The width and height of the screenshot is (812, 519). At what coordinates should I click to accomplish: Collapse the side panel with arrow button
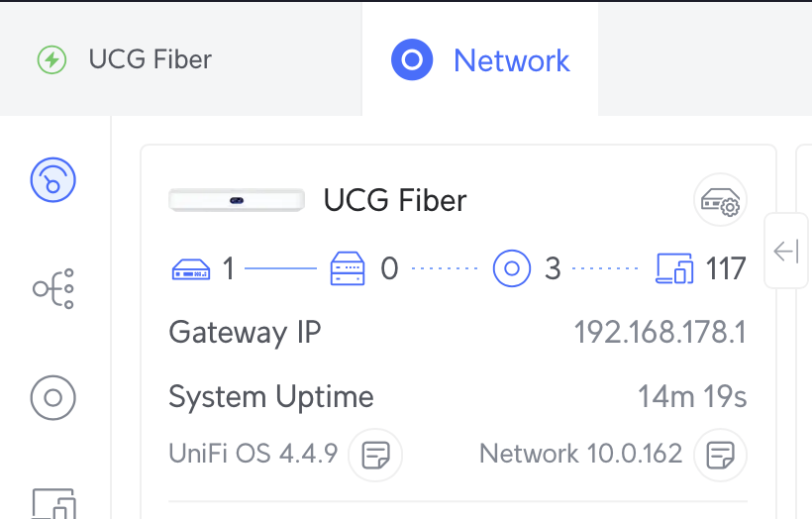click(786, 252)
